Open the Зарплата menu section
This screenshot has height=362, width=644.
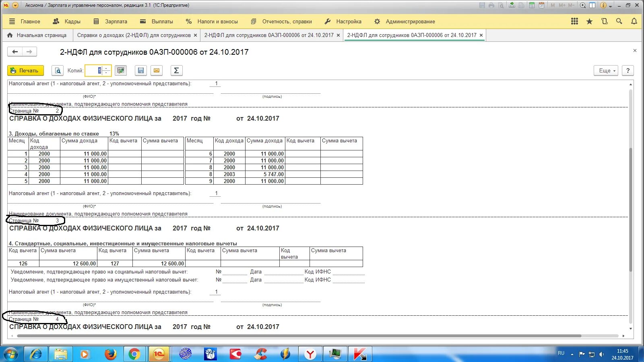pos(111,21)
